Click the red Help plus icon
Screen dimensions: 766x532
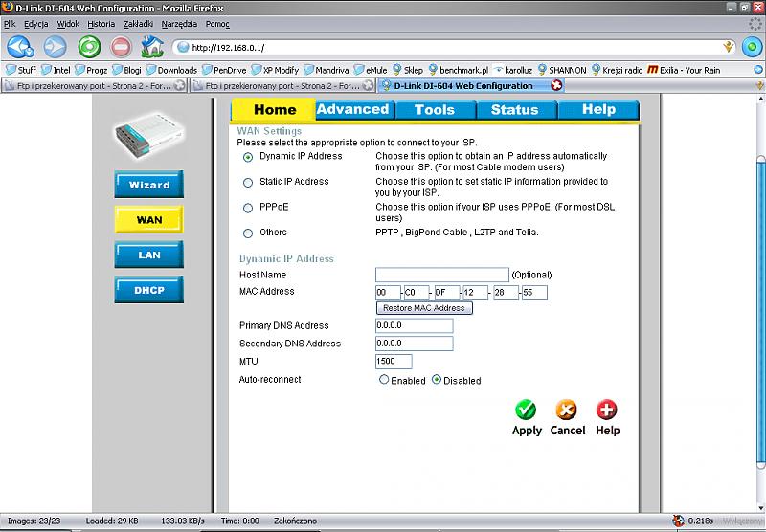pos(607,410)
